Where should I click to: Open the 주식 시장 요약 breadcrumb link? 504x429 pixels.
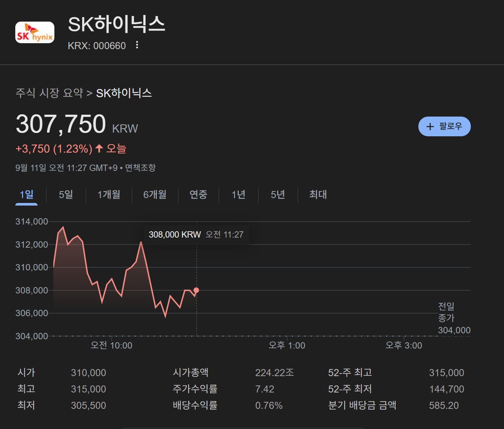click(x=49, y=93)
